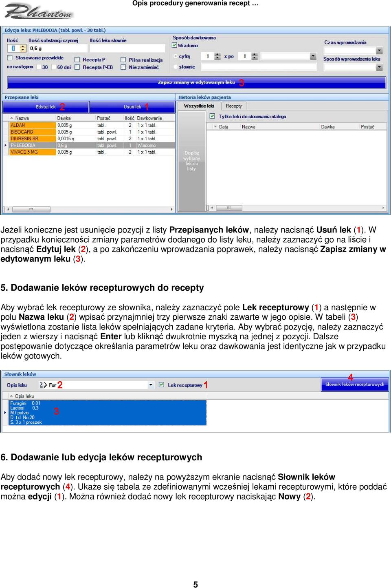Toggle the Nie zamieniać checkbox
The width and height of the screenshot is (391, 588).
point(123,67)
